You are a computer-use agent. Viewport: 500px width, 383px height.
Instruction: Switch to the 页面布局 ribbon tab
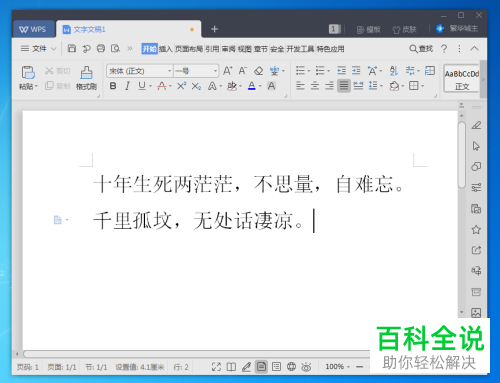189,49
